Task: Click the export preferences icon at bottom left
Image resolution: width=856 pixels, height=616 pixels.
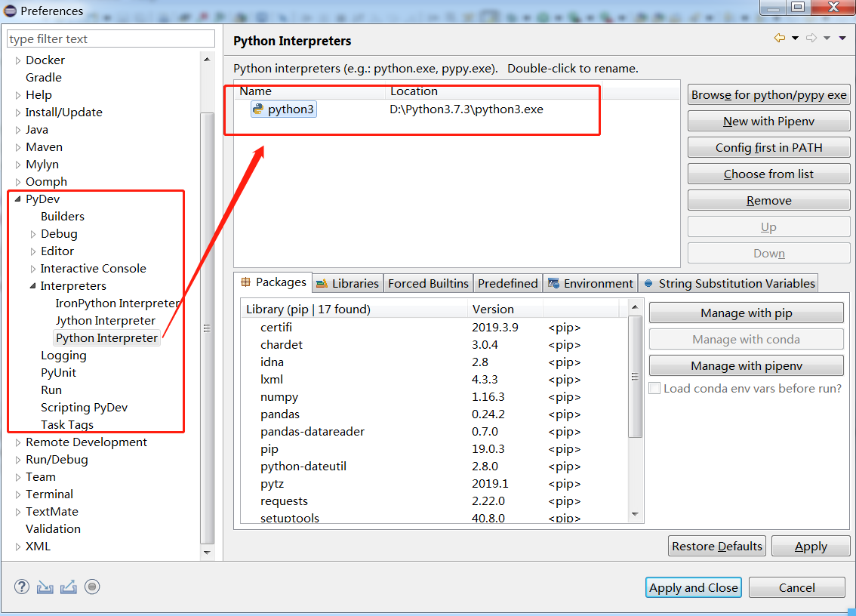Action: (68, 587)
